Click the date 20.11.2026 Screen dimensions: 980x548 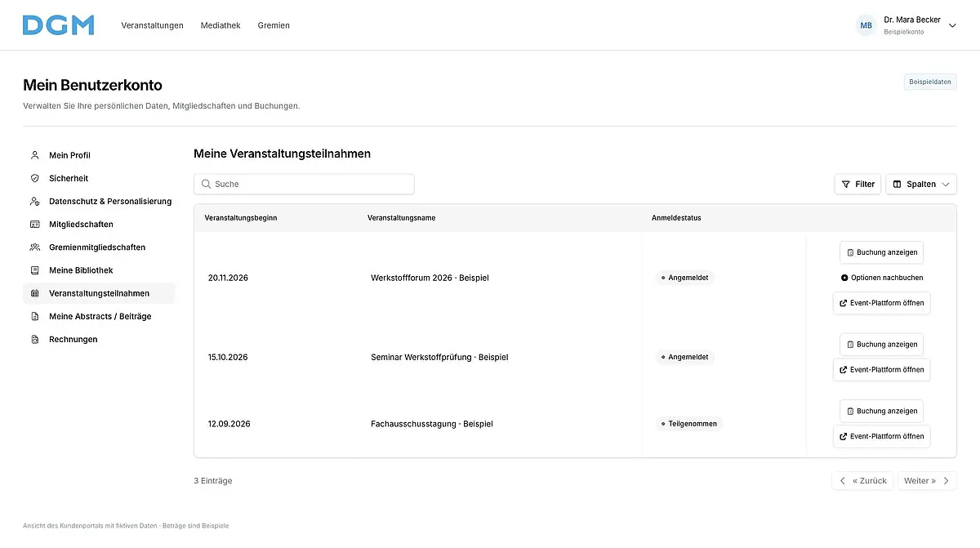coord(228,278)
